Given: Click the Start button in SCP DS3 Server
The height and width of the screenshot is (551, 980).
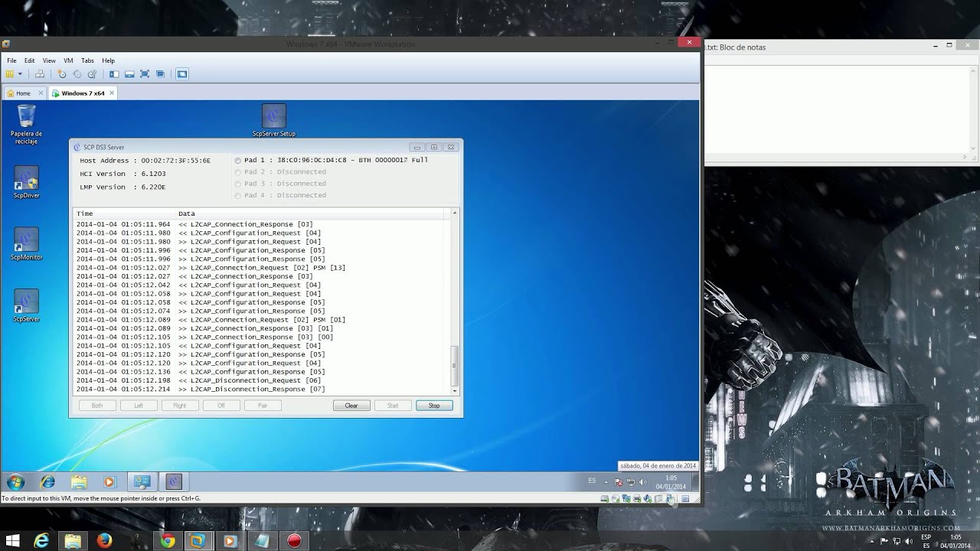Looking at the screenshot, I should (393, 406).
